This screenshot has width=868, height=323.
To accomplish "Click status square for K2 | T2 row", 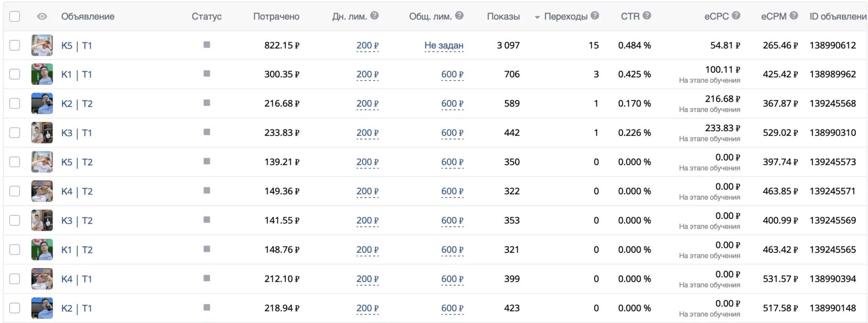I will tap(207, 103).
